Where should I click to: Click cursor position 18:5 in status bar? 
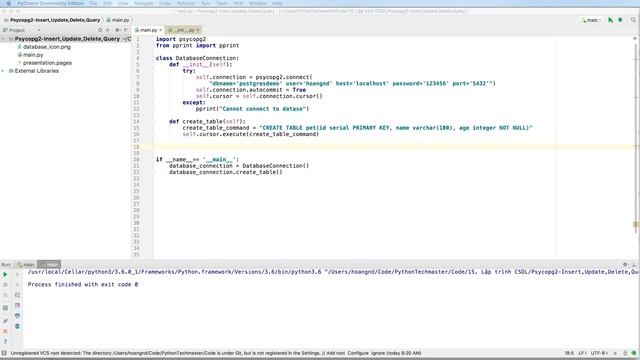[569, 353]
